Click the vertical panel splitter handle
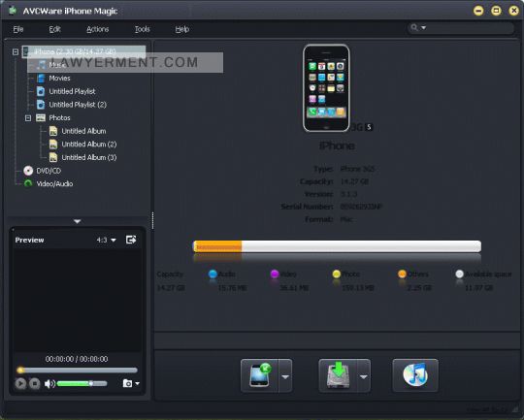 [152, 220]
